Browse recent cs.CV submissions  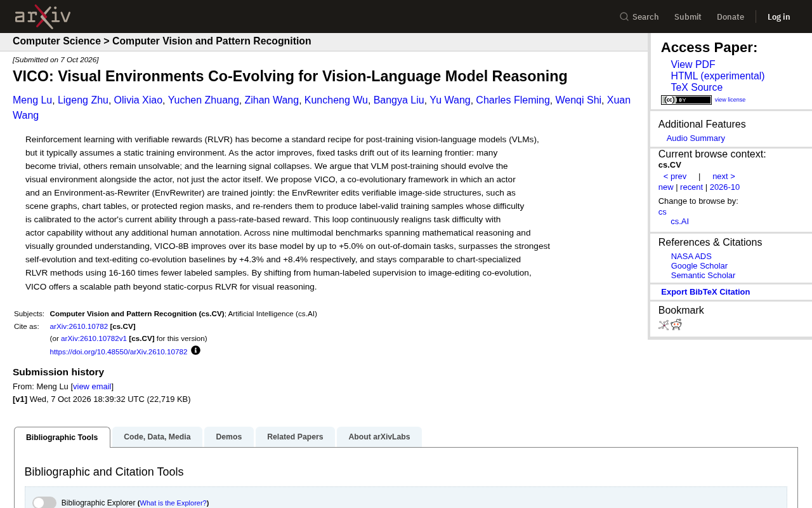coord(691,187)
